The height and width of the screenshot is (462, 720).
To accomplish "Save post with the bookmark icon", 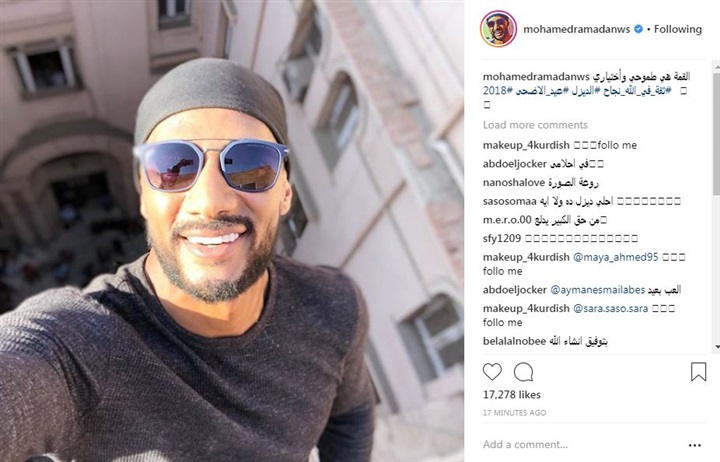I will click(x=698, y=372).
